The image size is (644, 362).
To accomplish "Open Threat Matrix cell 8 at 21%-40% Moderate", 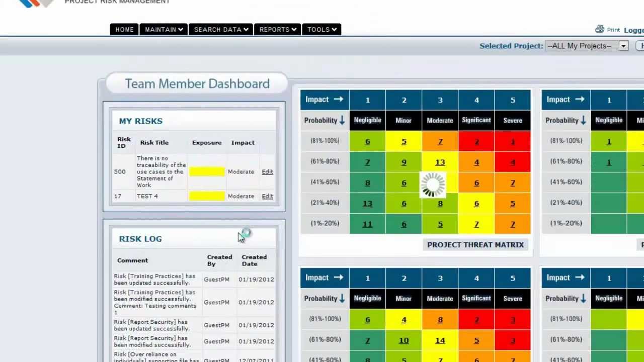I will (440, 203).
